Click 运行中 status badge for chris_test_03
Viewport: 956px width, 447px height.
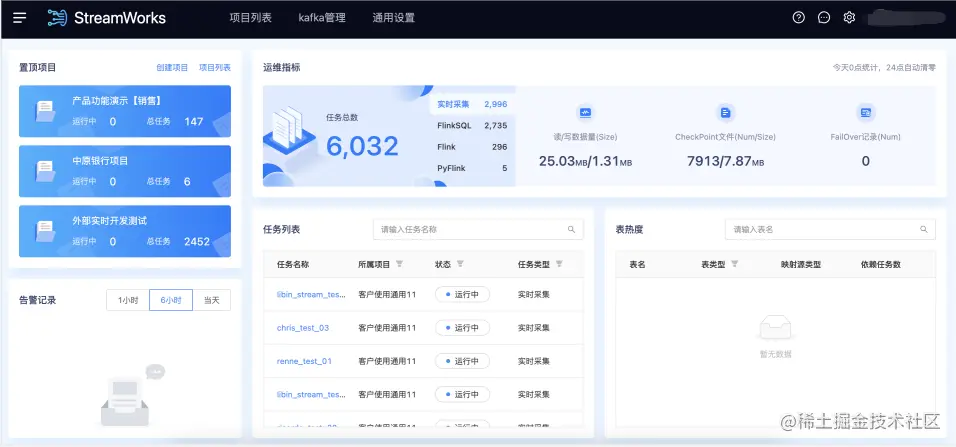[462, 328]
